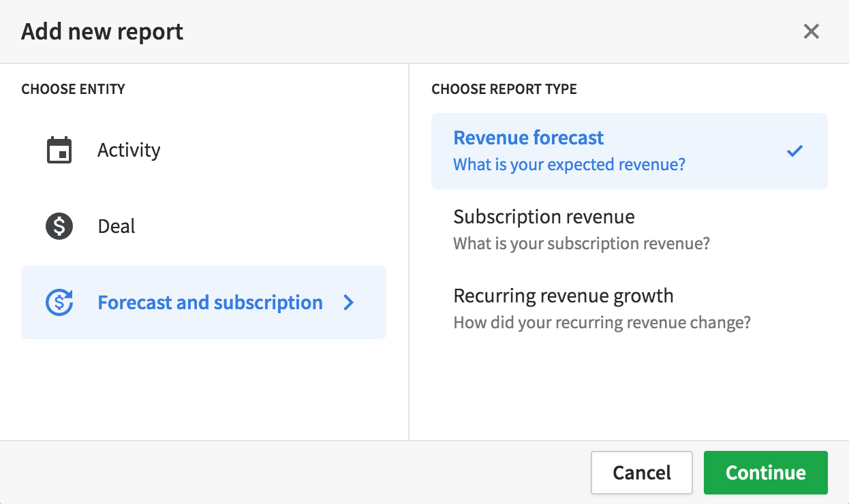Click "How did your recurring revenue change?" text
Screen dimensions: 849x504
602,322
